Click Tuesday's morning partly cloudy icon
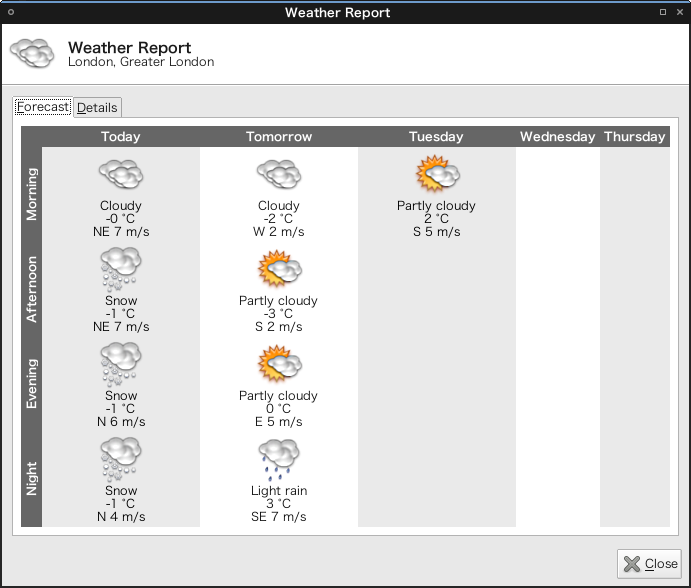The image size is (691, 588). 437,174
